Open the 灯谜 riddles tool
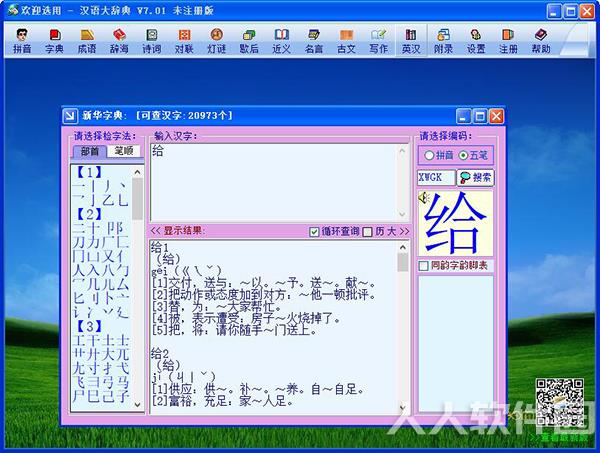This screenshot has height=453, width=600. coord(217,41)
